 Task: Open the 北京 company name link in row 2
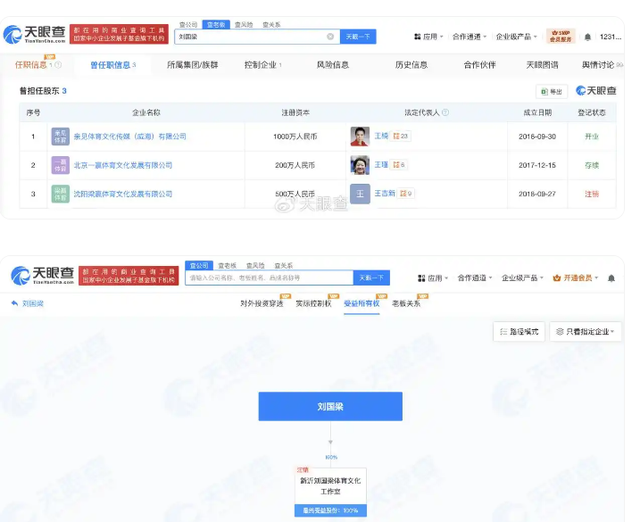point(123,165)
